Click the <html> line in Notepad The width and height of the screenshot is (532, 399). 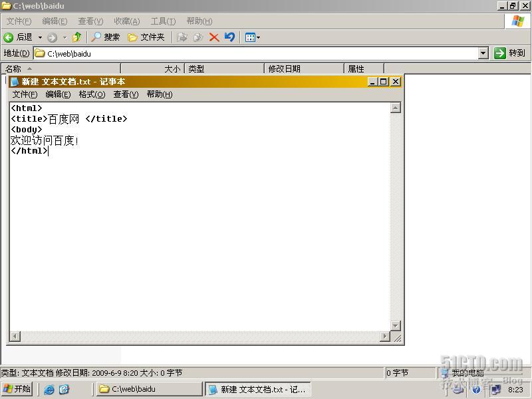point(27,108)
